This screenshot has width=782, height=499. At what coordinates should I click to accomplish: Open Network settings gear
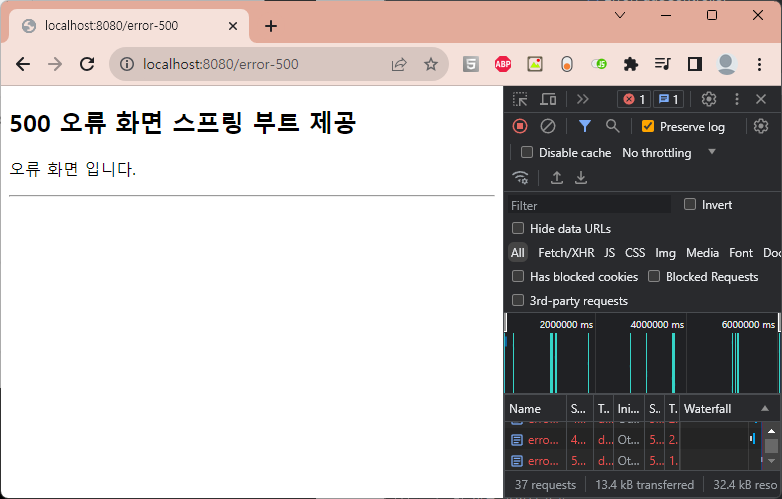761,127
